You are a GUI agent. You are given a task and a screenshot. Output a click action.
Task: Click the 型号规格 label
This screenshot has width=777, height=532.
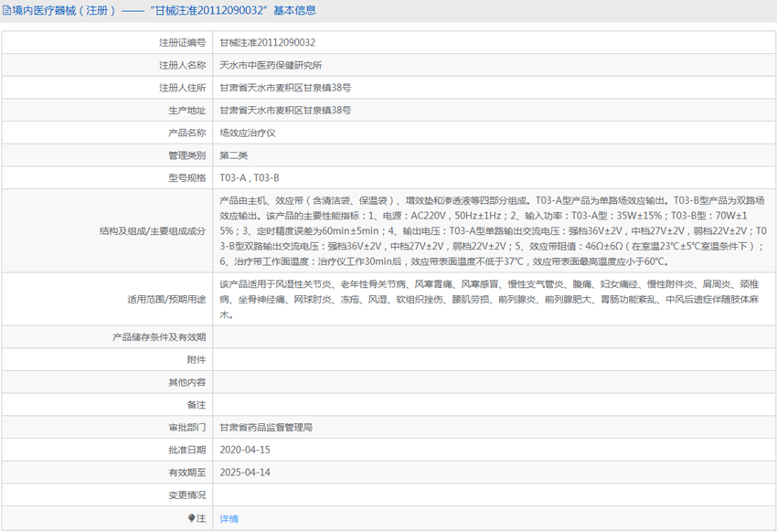[186, 178]
